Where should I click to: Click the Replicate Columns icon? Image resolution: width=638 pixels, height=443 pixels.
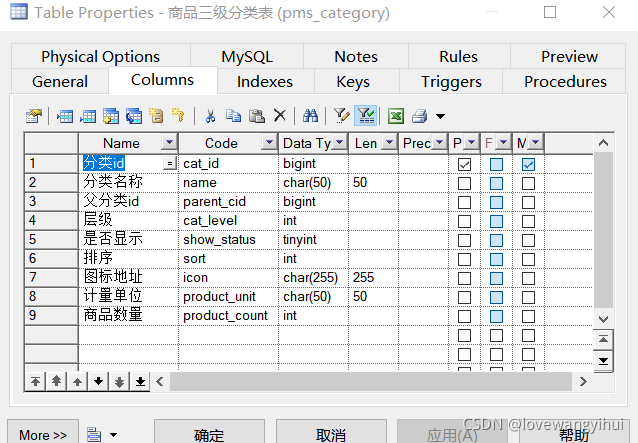[x=134, y=116]
